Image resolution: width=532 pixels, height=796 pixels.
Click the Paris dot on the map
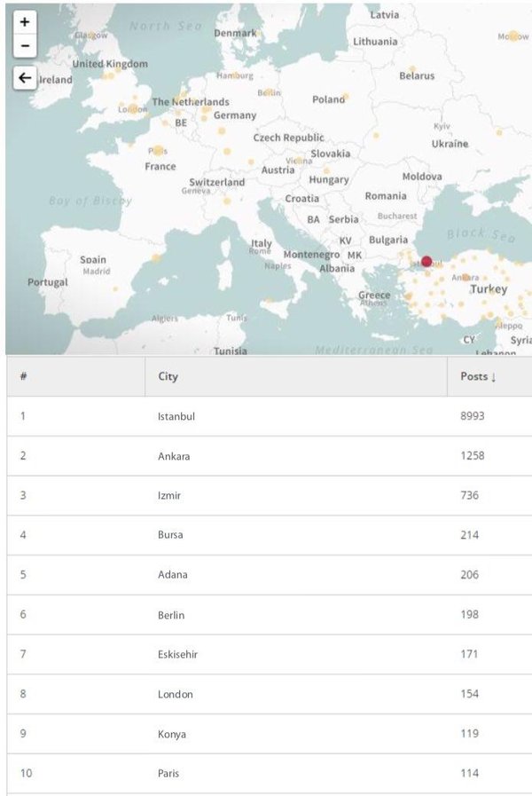158,150
